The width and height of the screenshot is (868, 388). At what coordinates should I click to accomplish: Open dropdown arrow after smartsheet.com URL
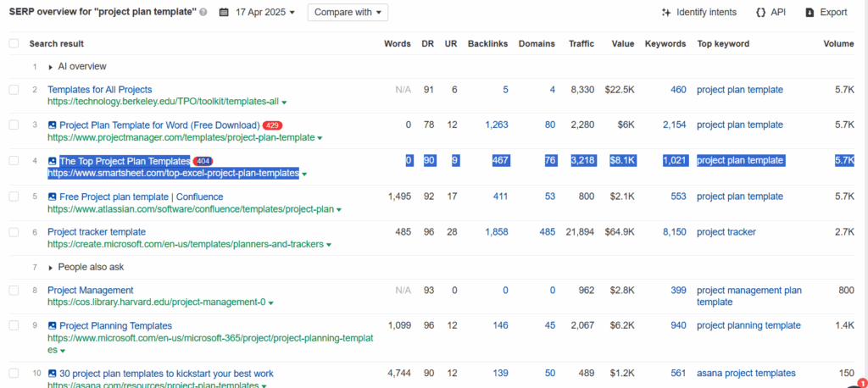tap(304, 174)
